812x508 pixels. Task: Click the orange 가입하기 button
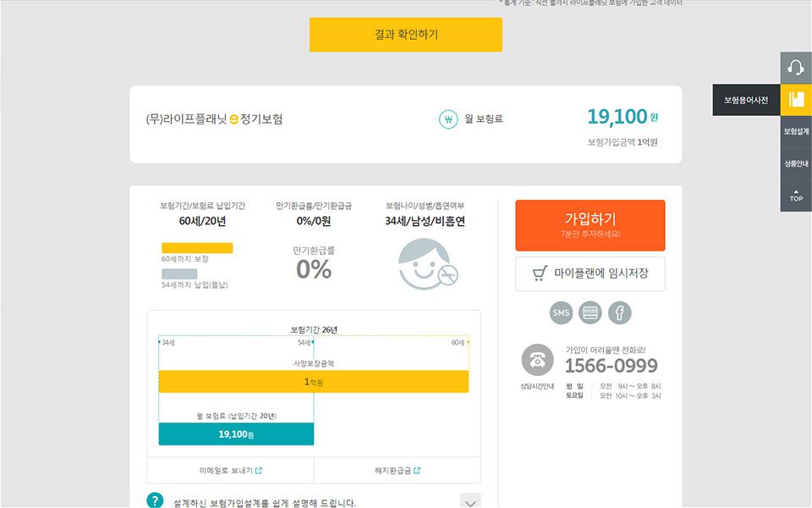tap(590, 224)
